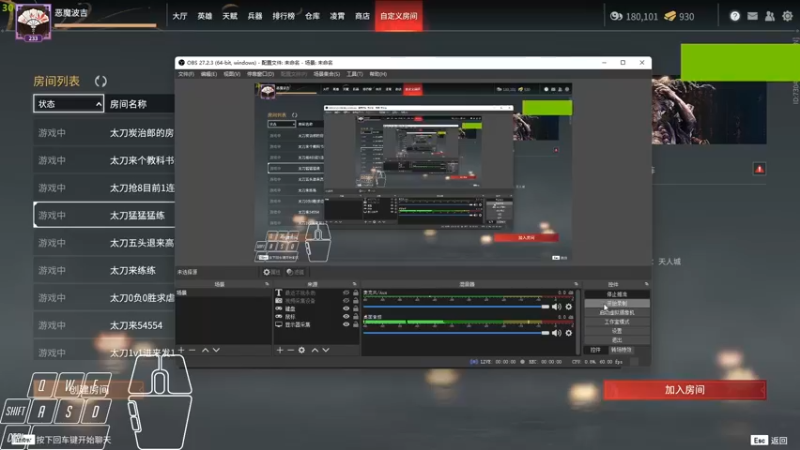Open the 天赋 talents tab in game nav
800x450 pixels.
click(x=230, y=16)
